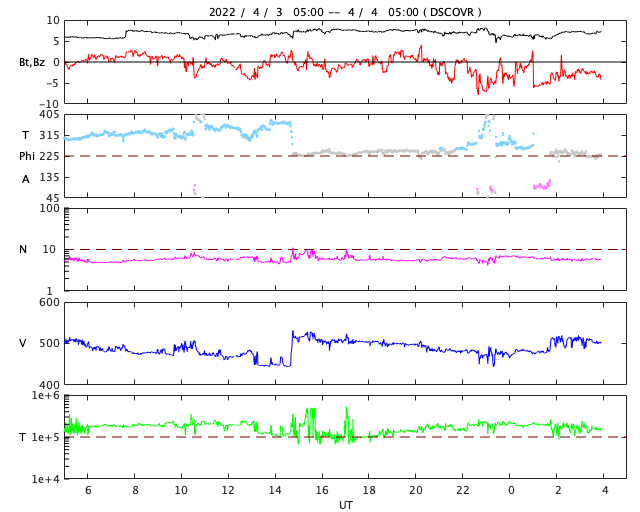Image resolution: width=640 pixels, height=512 pixels.
Task: Click the '135' tick label
Action: pos(49,177)
